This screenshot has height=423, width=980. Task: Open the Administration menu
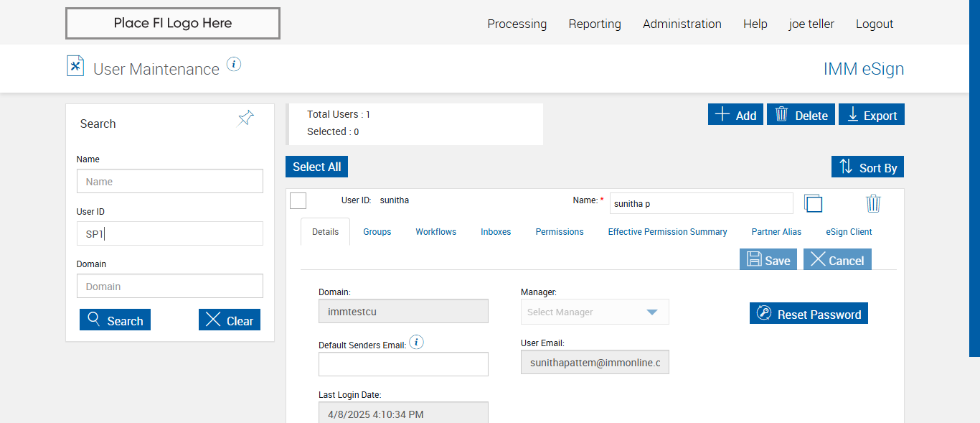682,24
